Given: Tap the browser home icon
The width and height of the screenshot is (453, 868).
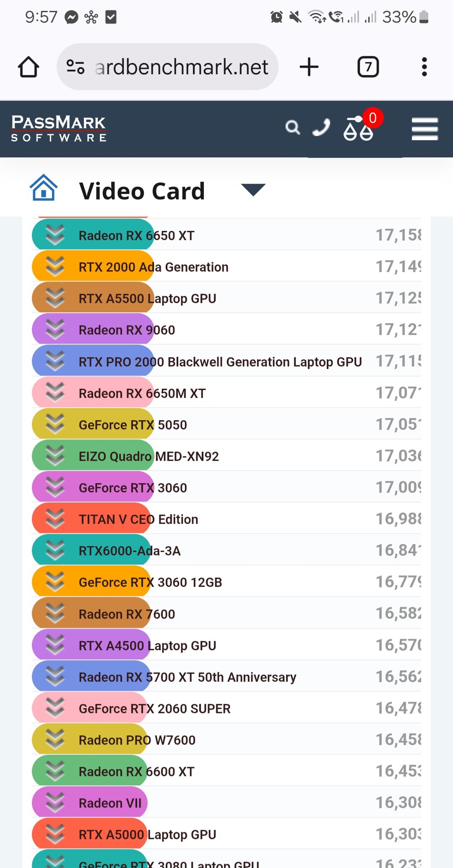Looking at the screenshot, I should click(29, 67).
